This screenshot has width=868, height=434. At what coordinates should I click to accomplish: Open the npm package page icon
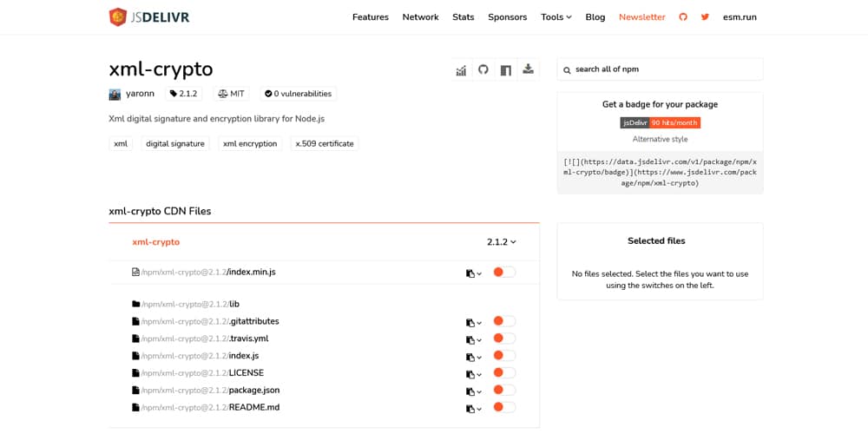[x=505, y=69]
